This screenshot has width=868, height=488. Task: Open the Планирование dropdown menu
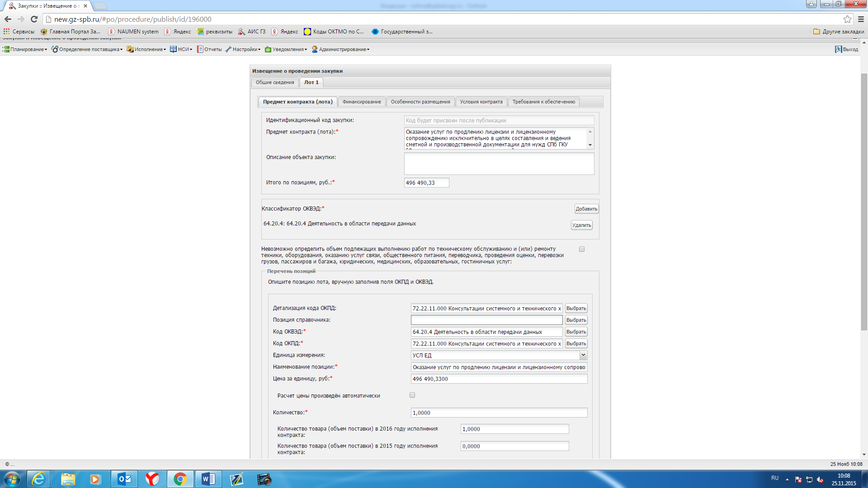coord(26,49)
